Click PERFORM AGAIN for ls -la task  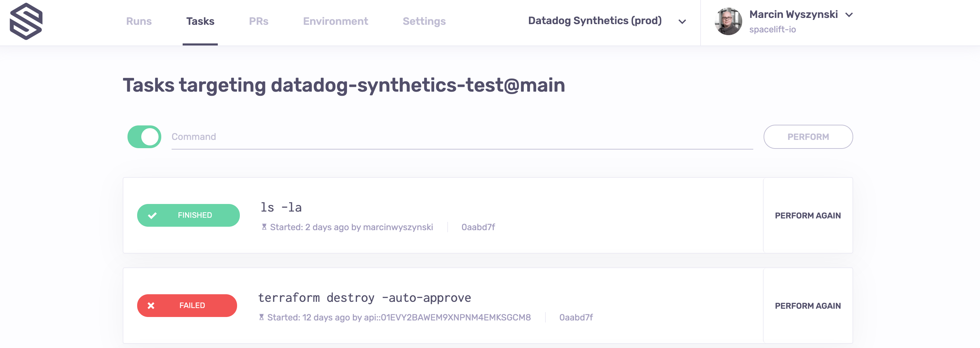click(x=807, y=216)
